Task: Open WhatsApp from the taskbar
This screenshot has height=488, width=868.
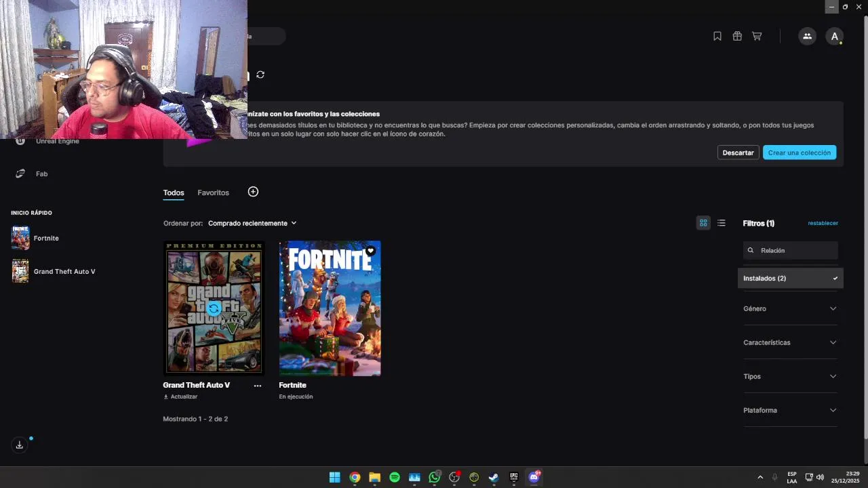Action: (x=435, y=477)
